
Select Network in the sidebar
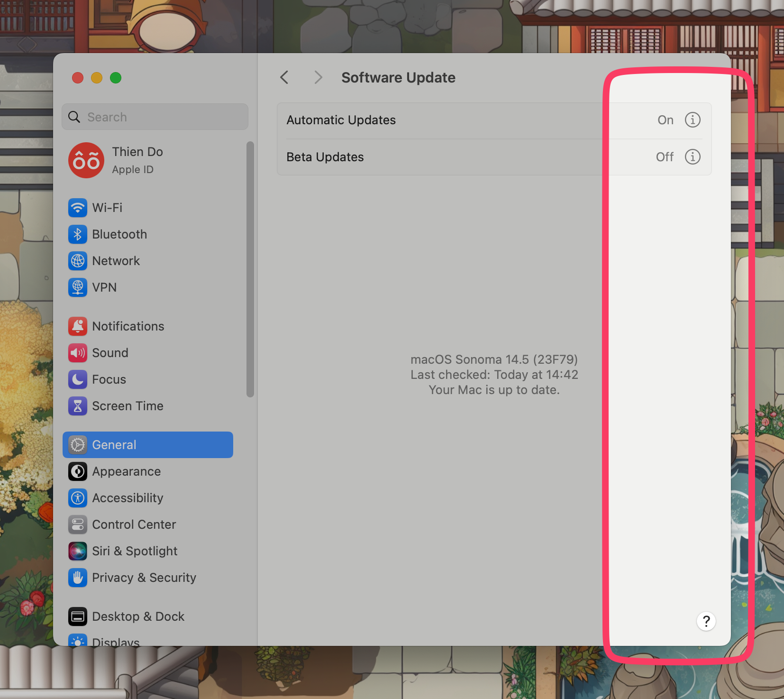[148, 261]
